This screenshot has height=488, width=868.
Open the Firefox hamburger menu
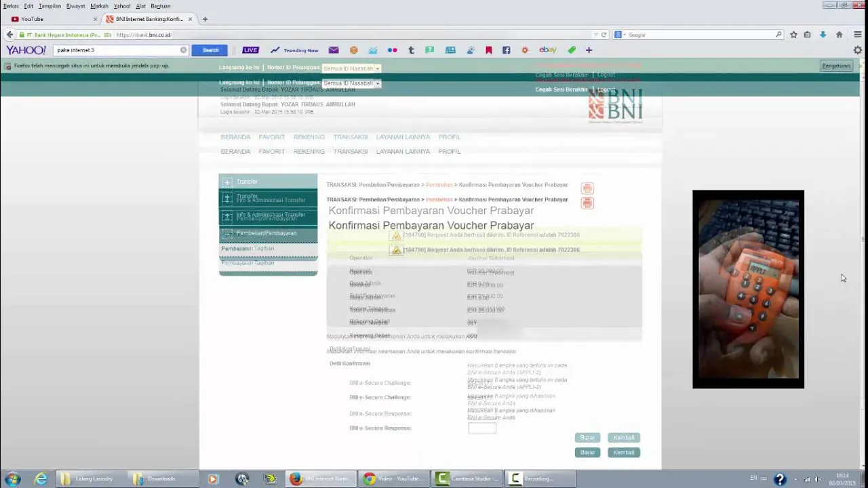[858, 35]
